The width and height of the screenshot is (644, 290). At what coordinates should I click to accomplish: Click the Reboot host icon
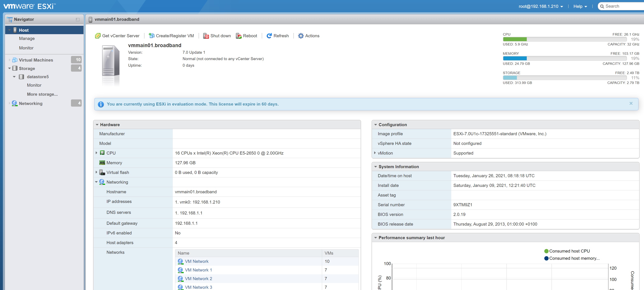[x=239, y=36]
